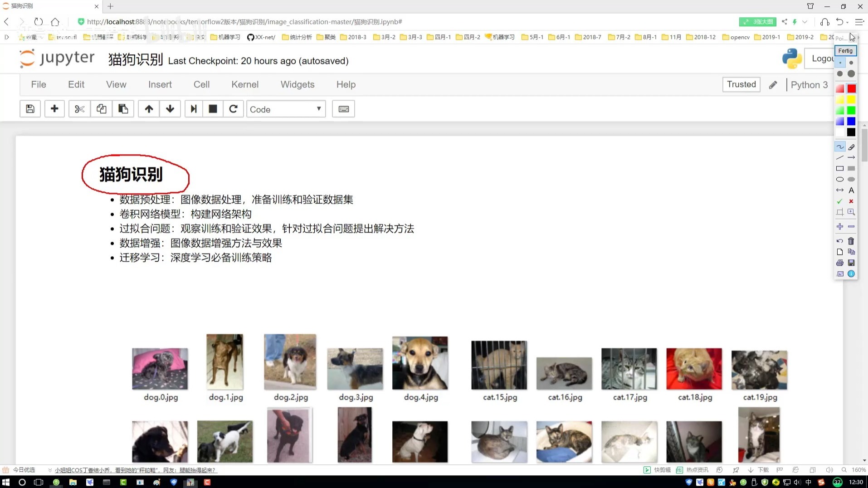The width and height of the screenshot is (868, 488).
Task: Open the Cell menu
Action: [x=201, y=84]
